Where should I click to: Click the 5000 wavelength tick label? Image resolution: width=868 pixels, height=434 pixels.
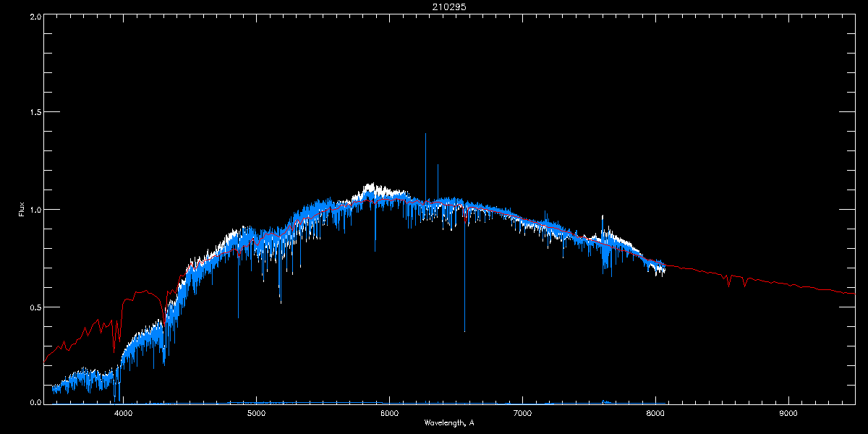[257, 414]
